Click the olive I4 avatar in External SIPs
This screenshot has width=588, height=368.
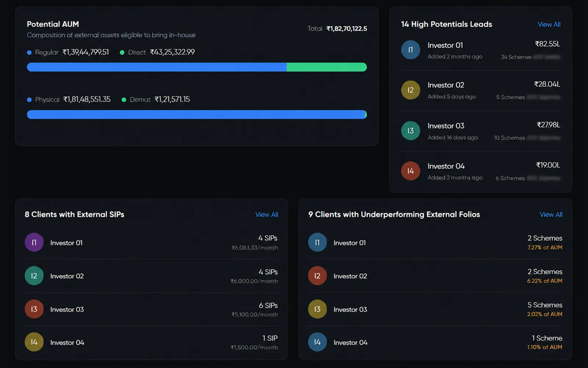(x=34, y=342)
